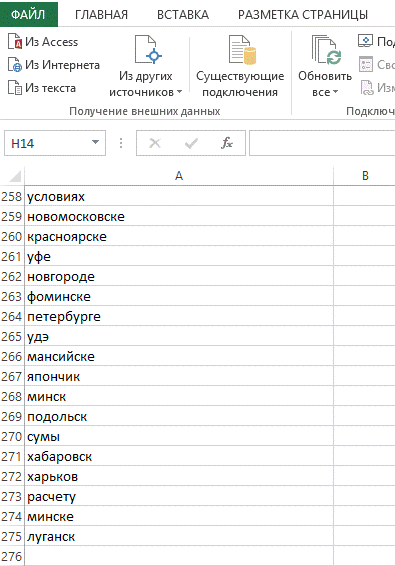Image resolution: width=395 pixels, height=566 pixels.
Task: Select column B header
Action: [365, 176]
